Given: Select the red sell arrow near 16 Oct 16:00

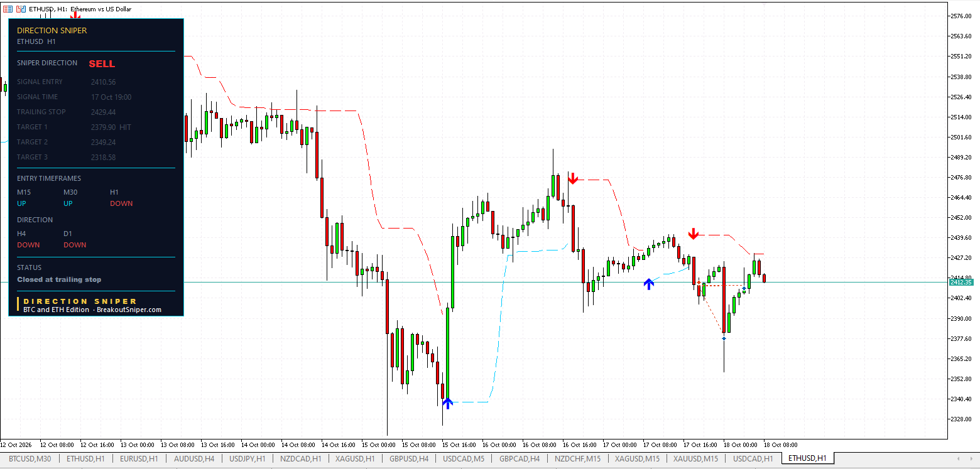Looking at the screenshot, I should [572, 178].
